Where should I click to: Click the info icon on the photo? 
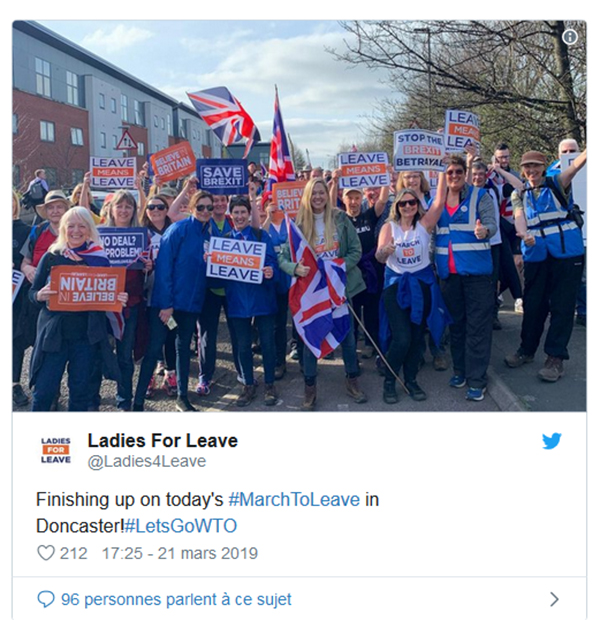tap(570, 37)
